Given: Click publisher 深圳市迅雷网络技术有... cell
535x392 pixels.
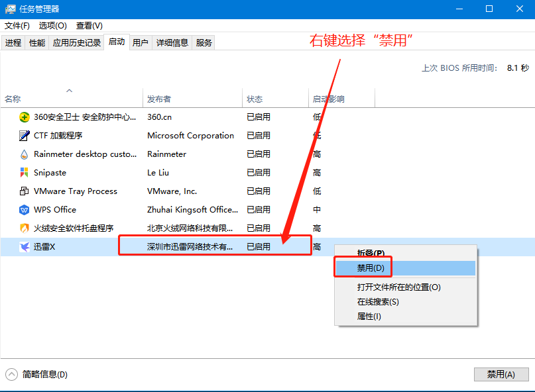Looking at the screenshot, I should 190,246.
